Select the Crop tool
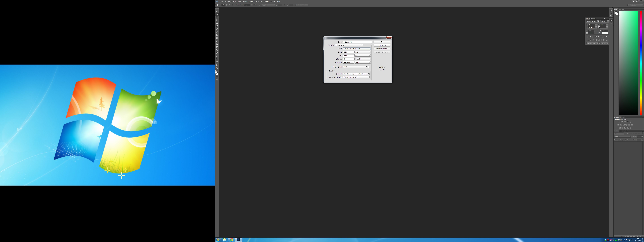The image size is (644, 242). [x=217, y=23]
